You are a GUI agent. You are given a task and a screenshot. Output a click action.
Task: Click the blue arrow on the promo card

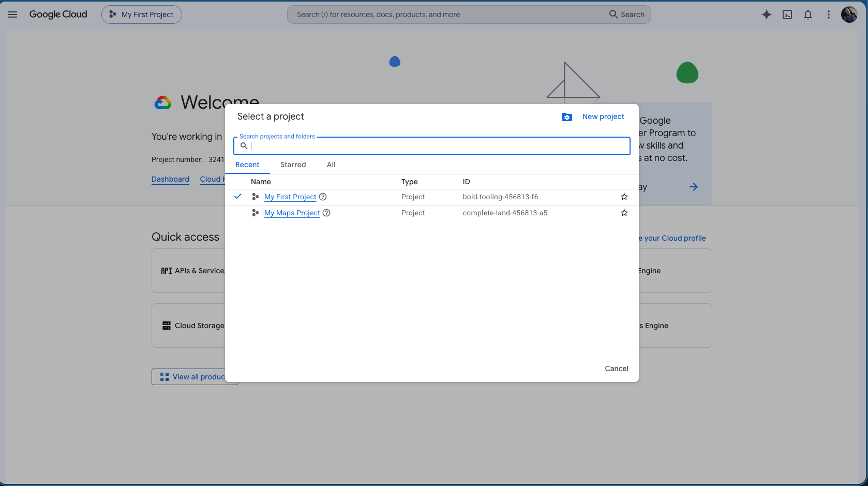tap(694, 187)
